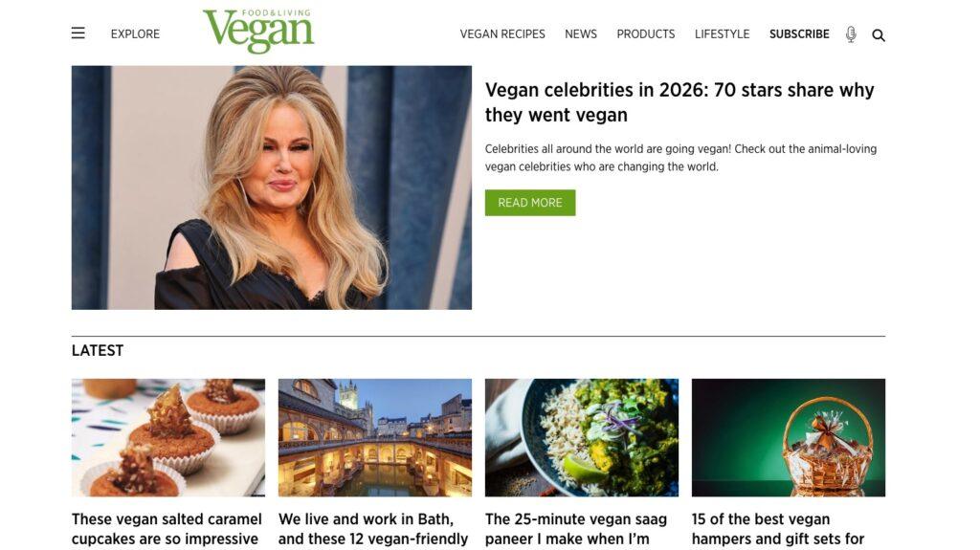Click the microphone podcast icon
The width and height of the screenshot is (980, 550).
(x=851, y=34)
